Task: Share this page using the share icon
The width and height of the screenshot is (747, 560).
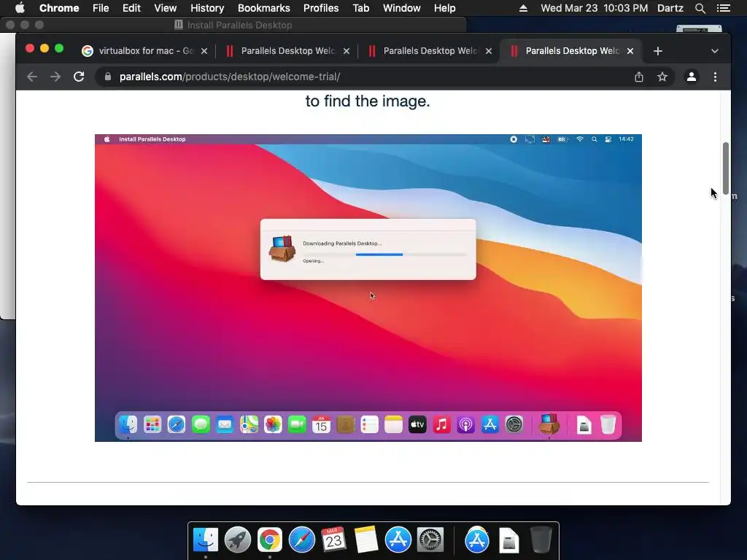Action: click(639, 77)
